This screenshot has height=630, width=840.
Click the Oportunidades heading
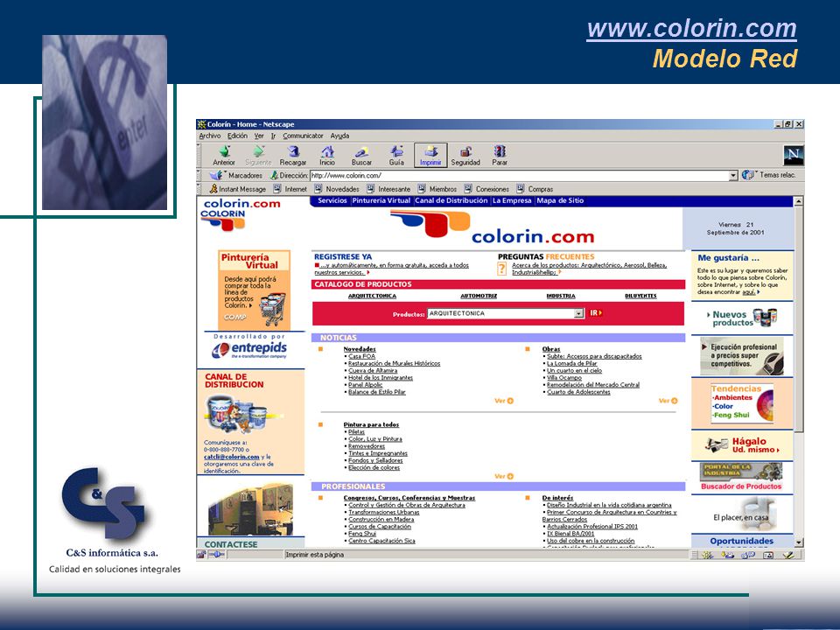click(x=742, y=541)
